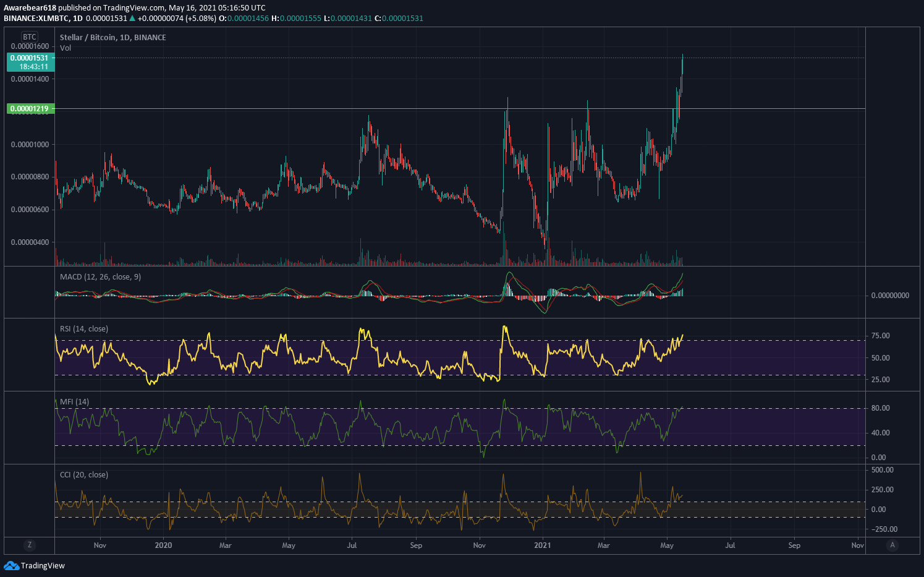Click the 0.00000400 price axis label
Image resolution: width=924 pixels, height=577 pixels.
30,242
